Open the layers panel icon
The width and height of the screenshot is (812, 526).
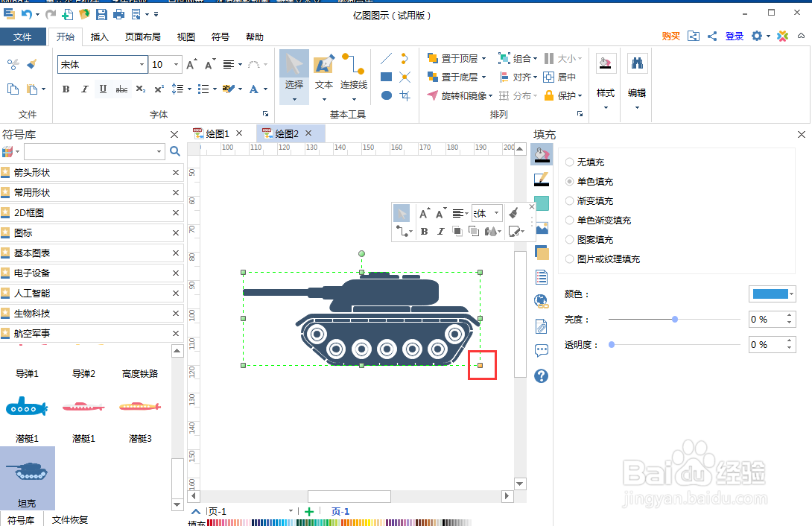[x=541, y=252]
